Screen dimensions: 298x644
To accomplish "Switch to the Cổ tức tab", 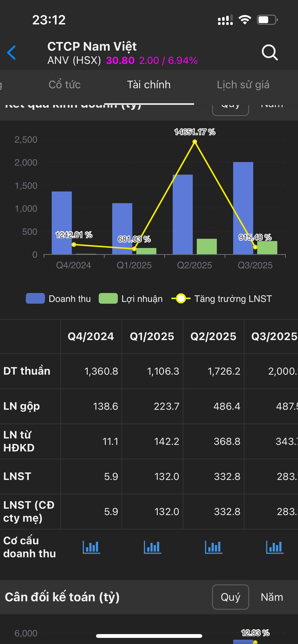I will pos(65,85).
